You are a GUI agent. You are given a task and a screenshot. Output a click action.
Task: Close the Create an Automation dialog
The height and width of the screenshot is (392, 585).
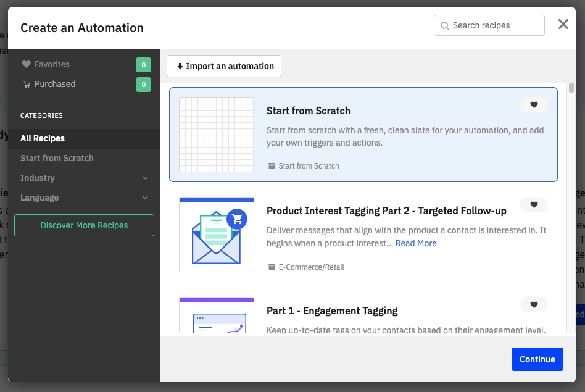click(x=563, y=24)
